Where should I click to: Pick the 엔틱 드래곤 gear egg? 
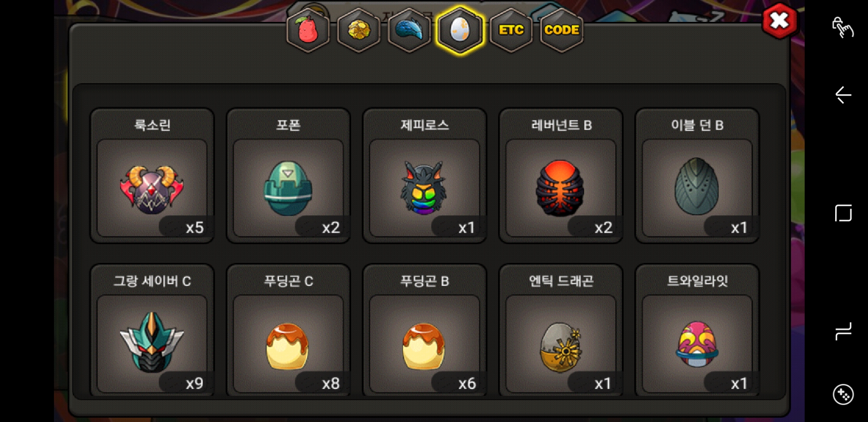coord(561,331)
